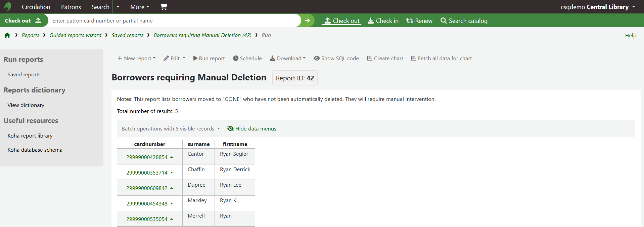Click the Koha leaf logo icon
644x227 pixels.
(x=8, y=7)
